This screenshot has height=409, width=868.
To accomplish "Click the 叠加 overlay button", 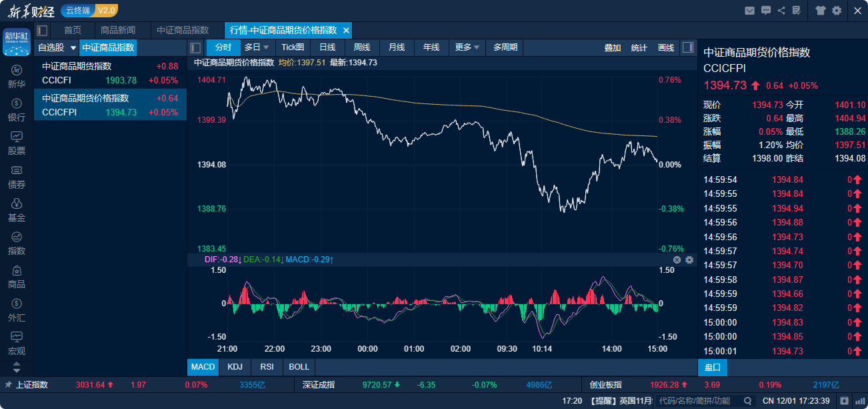I will [612, 47].
